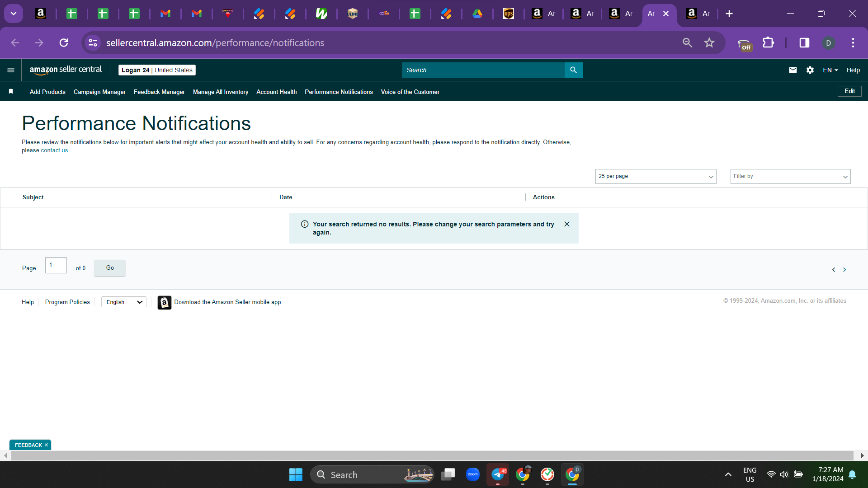Go to next page arrow
This screenshot has width=868, height=488.
[x=844, y=270]
